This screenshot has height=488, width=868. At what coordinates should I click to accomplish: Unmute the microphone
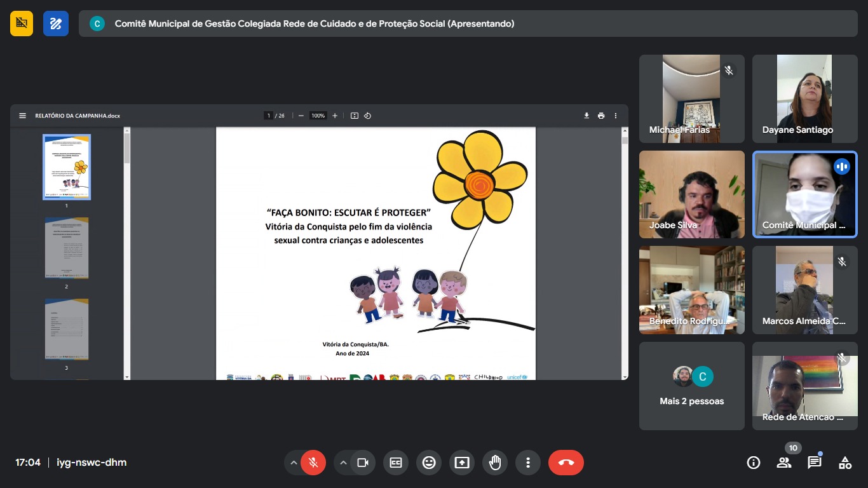tap(313, 463)
